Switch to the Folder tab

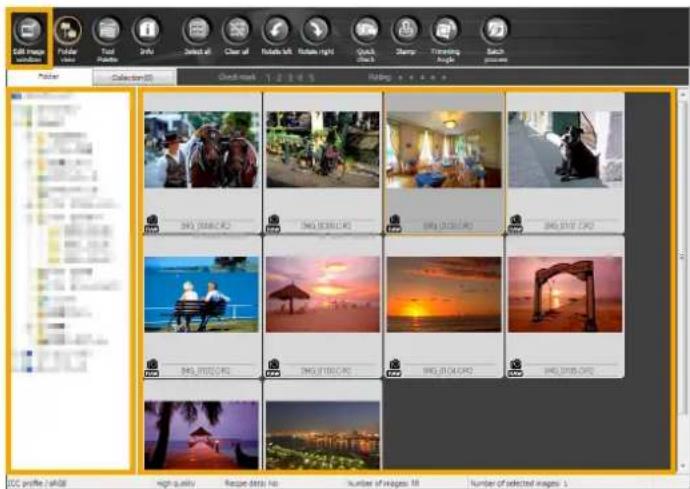pos(49,77)
